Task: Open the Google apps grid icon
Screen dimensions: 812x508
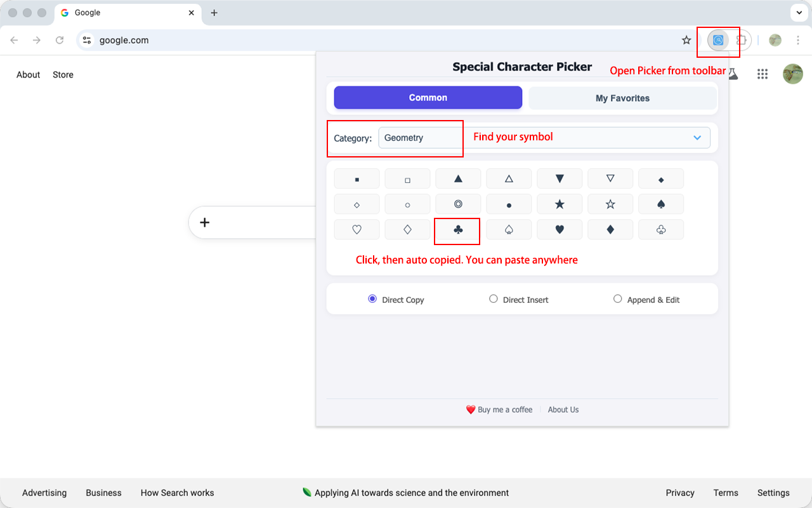Action: (x=762, y=74)
